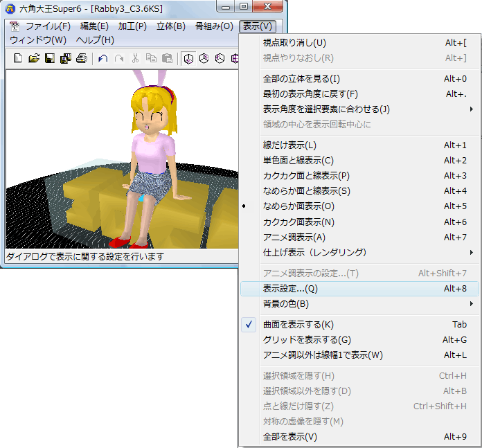The width and height of the screenshot is (482, 448).
Task: Open the ウィンドウ(W) menu
Action: (x=38, y=40)
